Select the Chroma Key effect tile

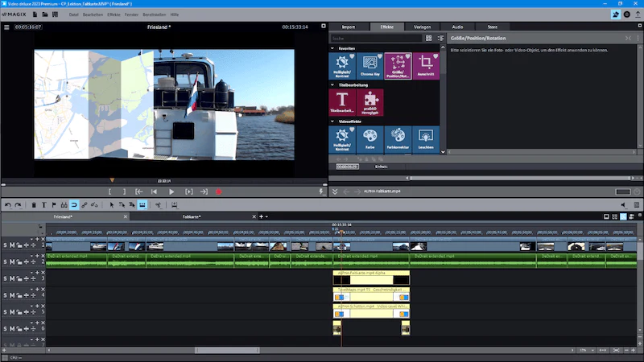(x=370, y=66)
